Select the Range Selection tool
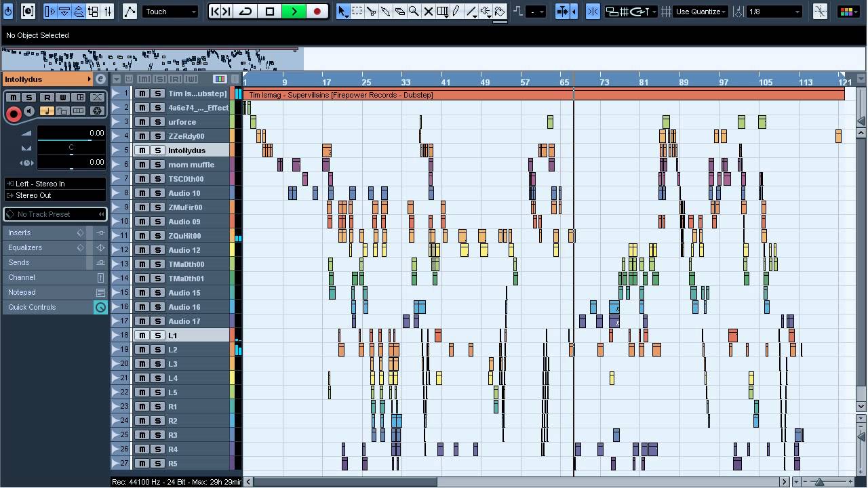Screen dimensions: 868x488 click(x=357, y=12)
